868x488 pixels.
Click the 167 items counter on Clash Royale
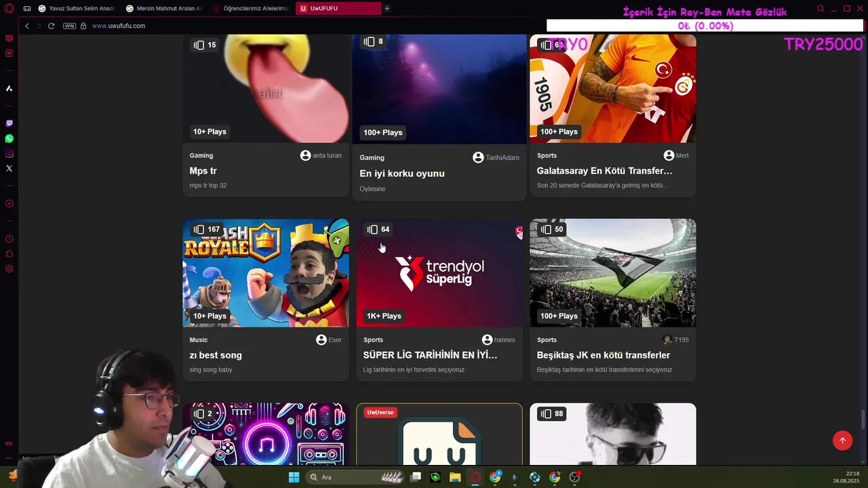[206, 229]
